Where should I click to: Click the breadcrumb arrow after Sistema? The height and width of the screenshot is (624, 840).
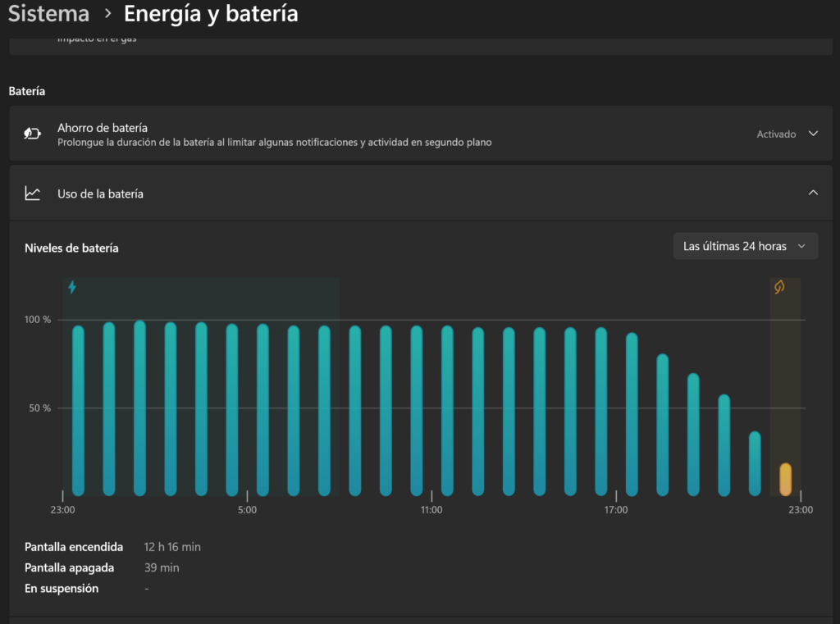(x=107, y=14)
